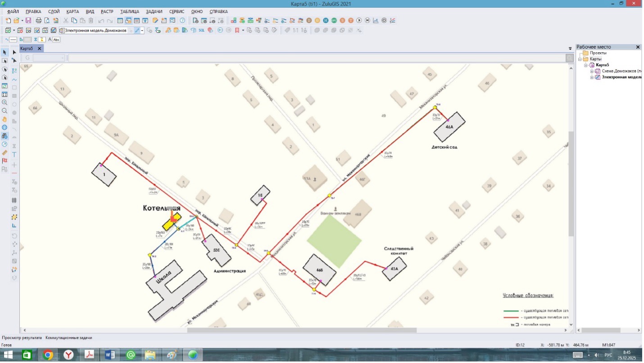Click the Save (floppy disk) icon
Screen dimensions: 644x363
coord(28,21)
